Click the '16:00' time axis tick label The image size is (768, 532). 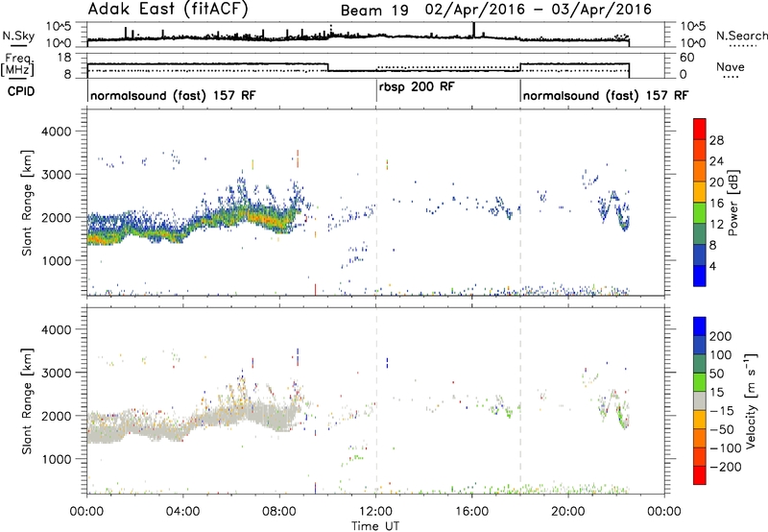[471, 512]
